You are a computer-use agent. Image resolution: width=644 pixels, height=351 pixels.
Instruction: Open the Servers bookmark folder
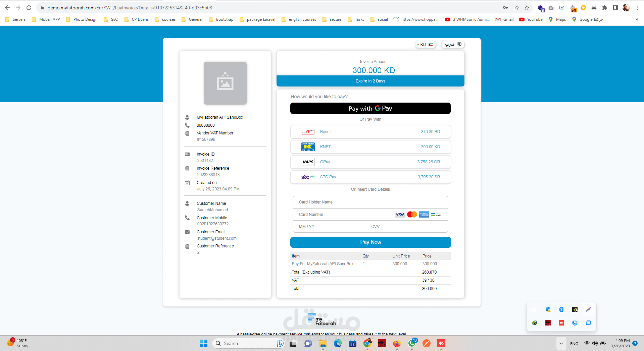click(x=15, y=19)
